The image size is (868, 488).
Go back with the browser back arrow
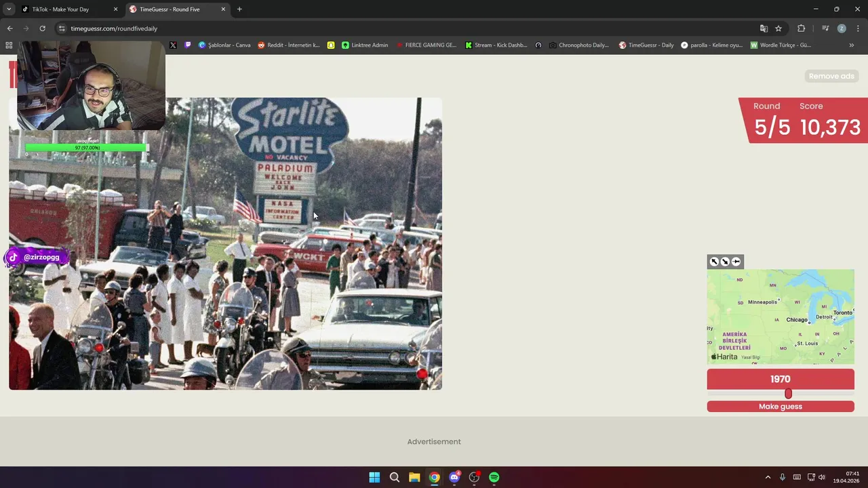point(9,28)
